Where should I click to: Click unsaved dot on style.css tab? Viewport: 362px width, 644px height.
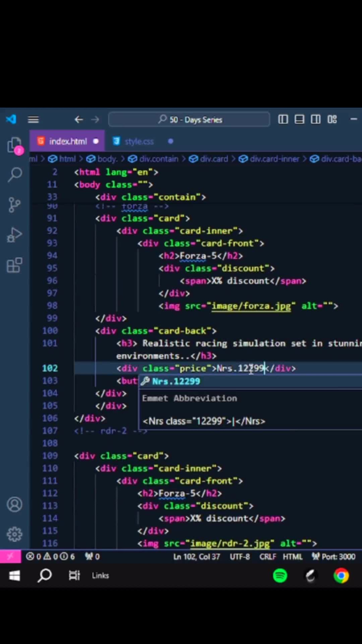click(171, 141)
